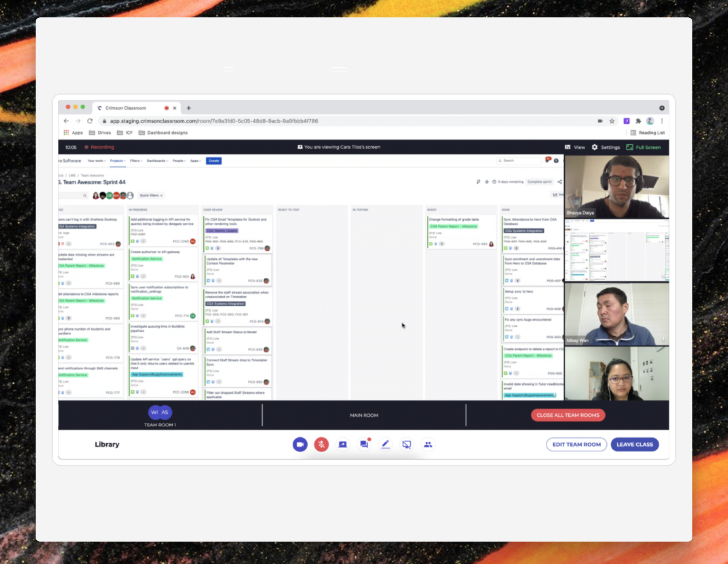This screenshot has height=564, width=728.
Task: Switch to the Main Room tab
Action: pos(364,415)
